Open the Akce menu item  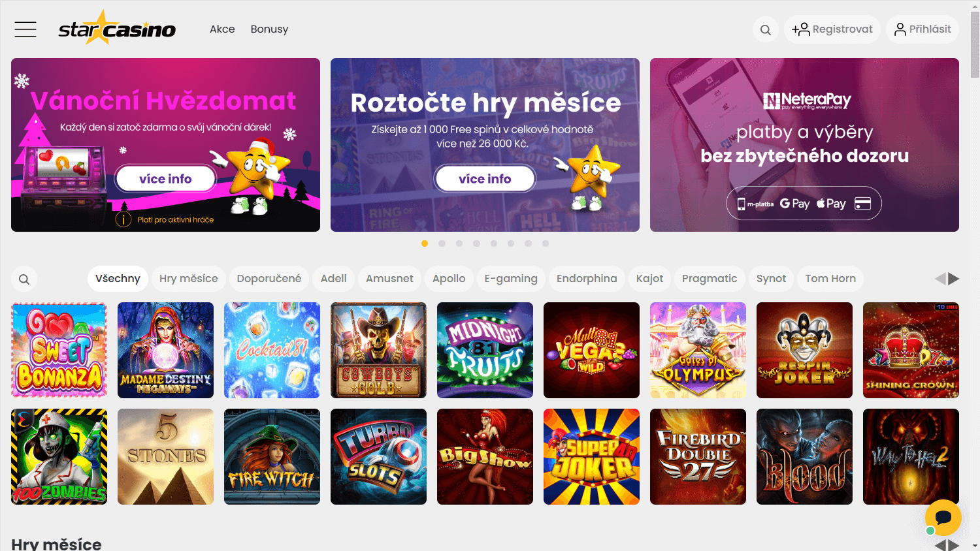(x=222, y=29)
